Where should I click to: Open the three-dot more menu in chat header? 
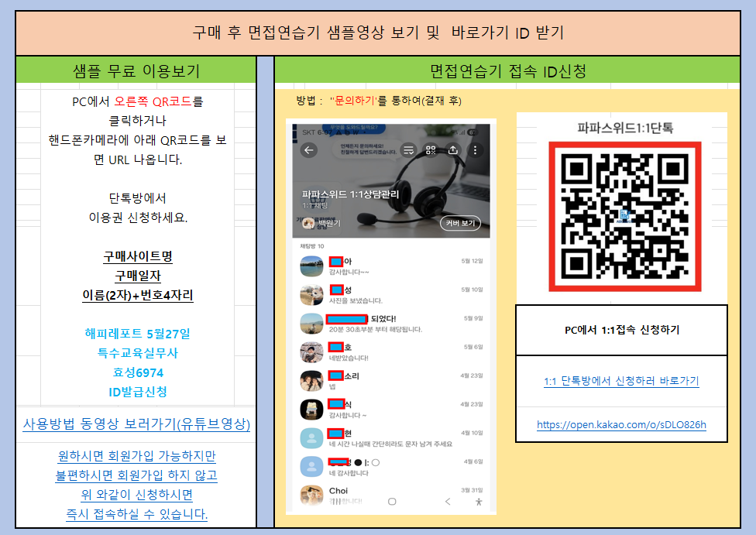pos(475,150)
